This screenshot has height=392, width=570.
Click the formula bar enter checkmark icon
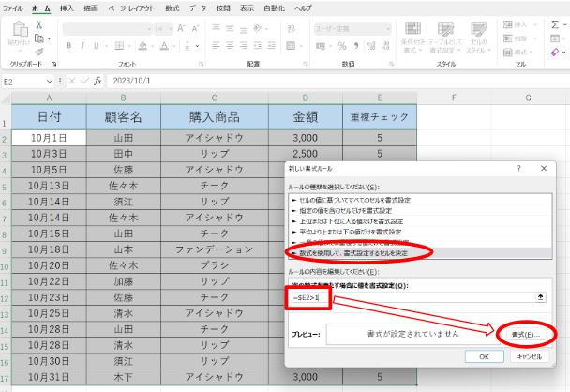pos(82,82)
